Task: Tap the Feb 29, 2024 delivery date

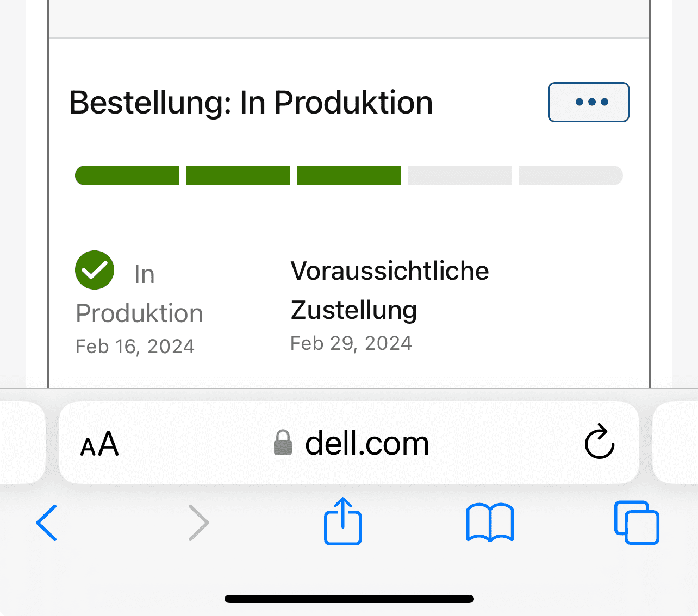Action: click(351, 343)
